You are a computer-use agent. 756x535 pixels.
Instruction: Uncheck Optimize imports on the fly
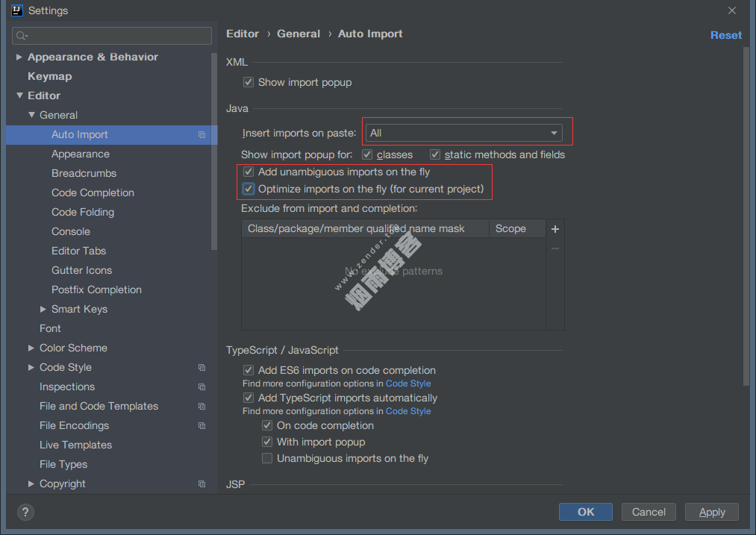(249, 189)
